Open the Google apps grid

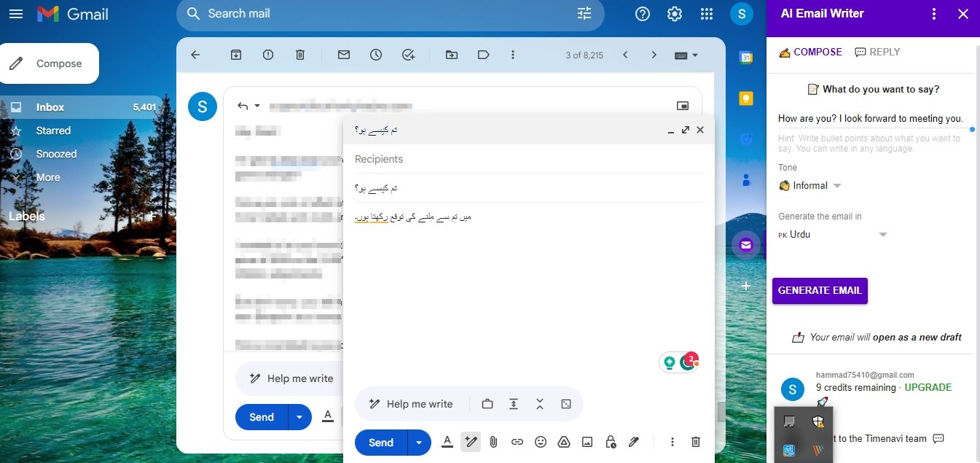click(706, 14)
